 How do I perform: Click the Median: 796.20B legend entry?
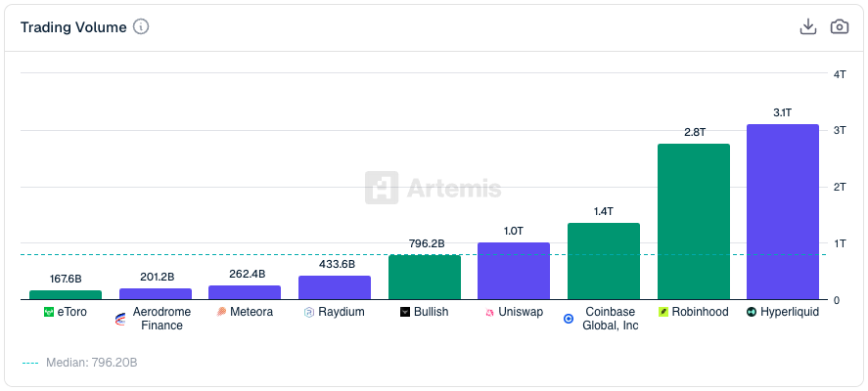tap(79, 363)
